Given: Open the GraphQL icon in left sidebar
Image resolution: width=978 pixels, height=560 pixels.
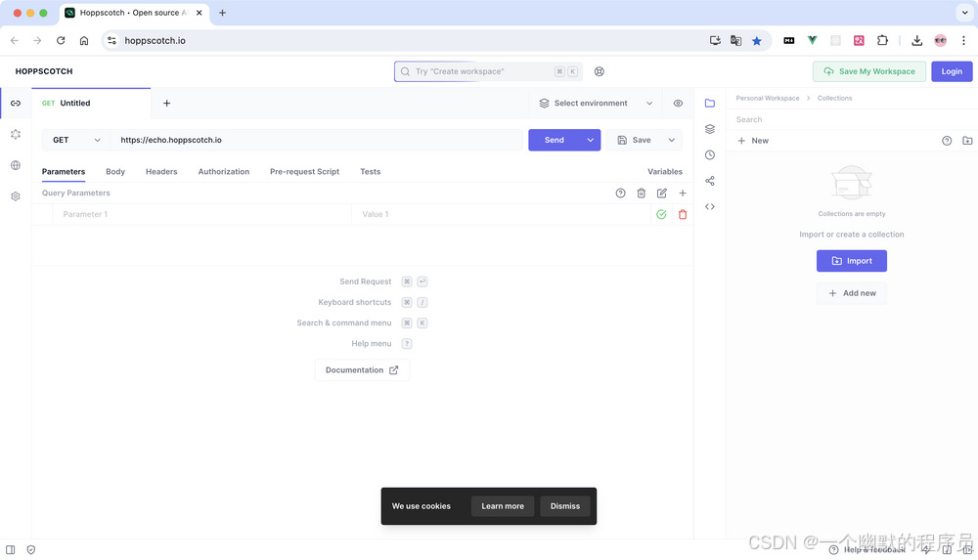Looking at the screenshot, I should (x=16, y=134).
